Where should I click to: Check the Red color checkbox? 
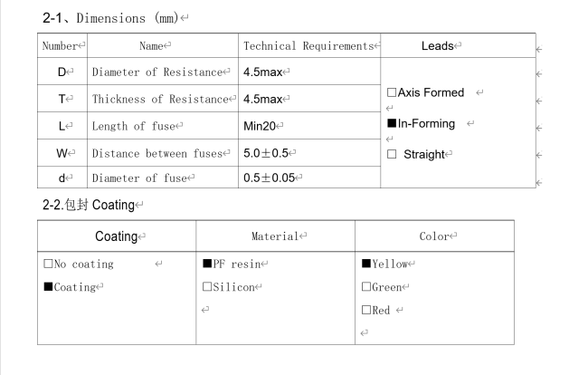coord(366,310)
